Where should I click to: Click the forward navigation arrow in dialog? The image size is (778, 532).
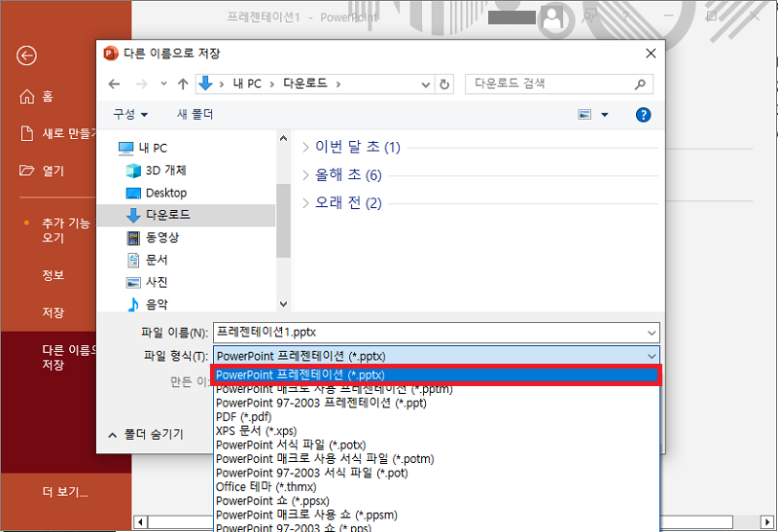(142, 84)
